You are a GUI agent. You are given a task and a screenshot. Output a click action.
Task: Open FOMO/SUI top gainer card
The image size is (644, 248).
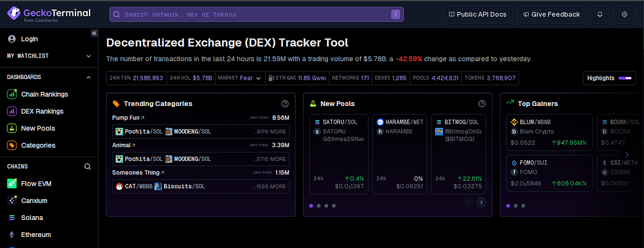click(550, 173)
